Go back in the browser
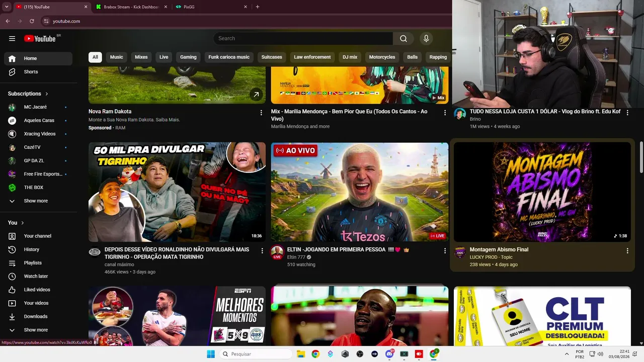Image resolution: width=644 pixels, height=362 pixels. coord(8,21)
